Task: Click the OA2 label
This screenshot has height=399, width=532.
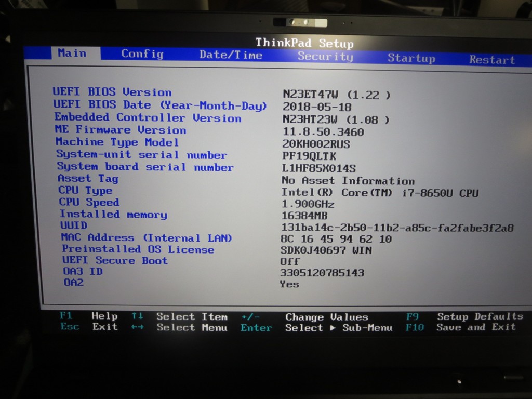Action: [74, 282]
